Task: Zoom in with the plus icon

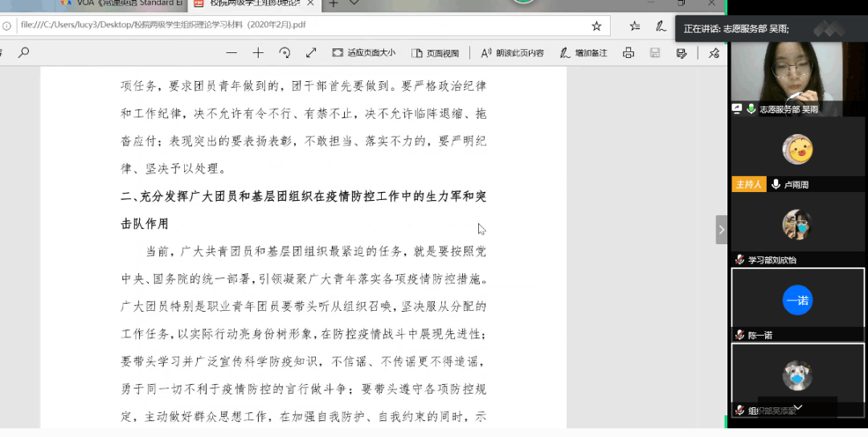Action: click(x=258, y=53)
